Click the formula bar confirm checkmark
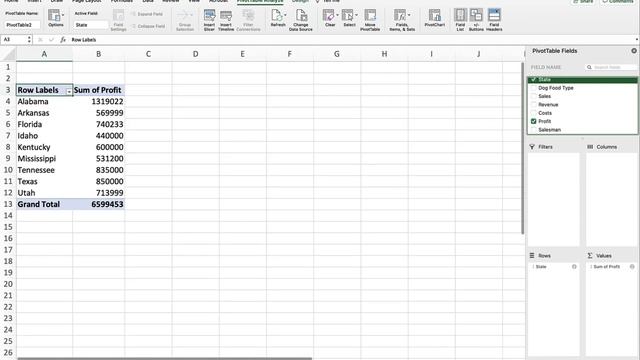The width and height of the screenshot is (640, 360). coord(51,40)
